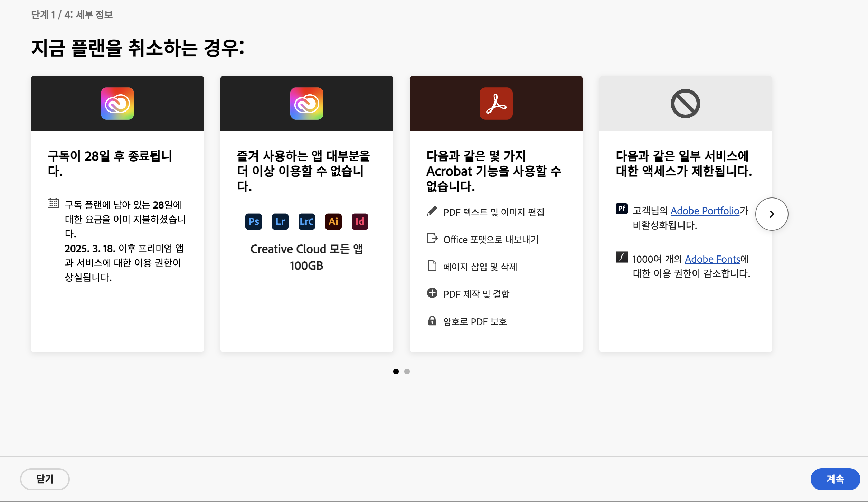Click the padlock icon for PDF protection
Screen dimensions: 868x502
[x=432, y=321]
